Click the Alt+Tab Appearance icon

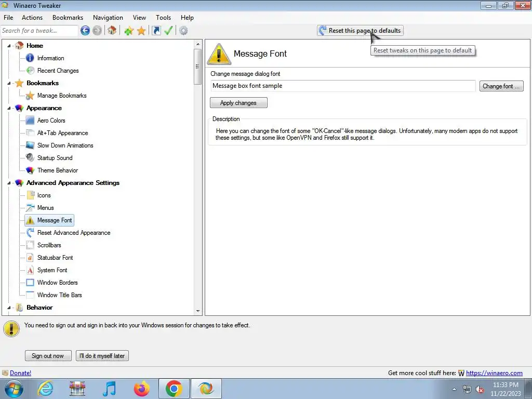coord(30,133)
